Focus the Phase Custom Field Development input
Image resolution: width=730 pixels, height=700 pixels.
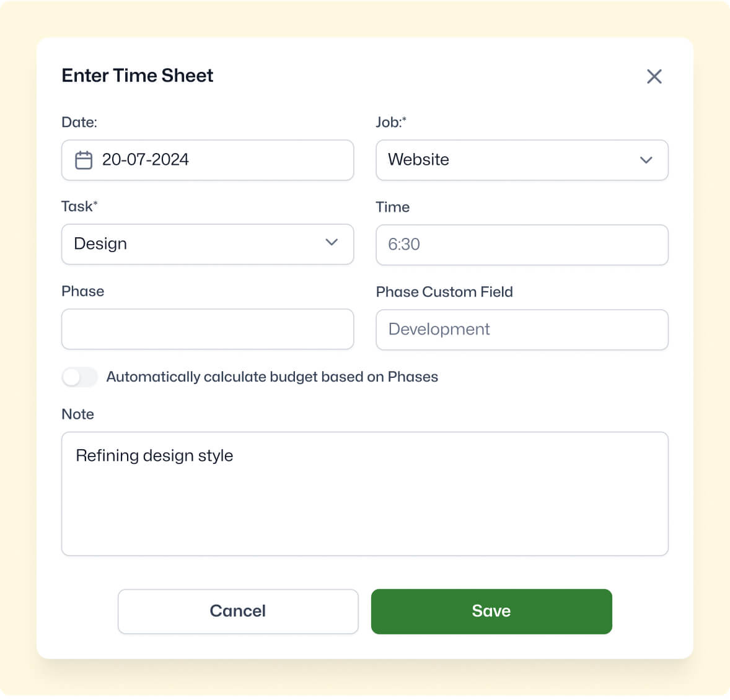pyautogui.click(x=522, y=330)
